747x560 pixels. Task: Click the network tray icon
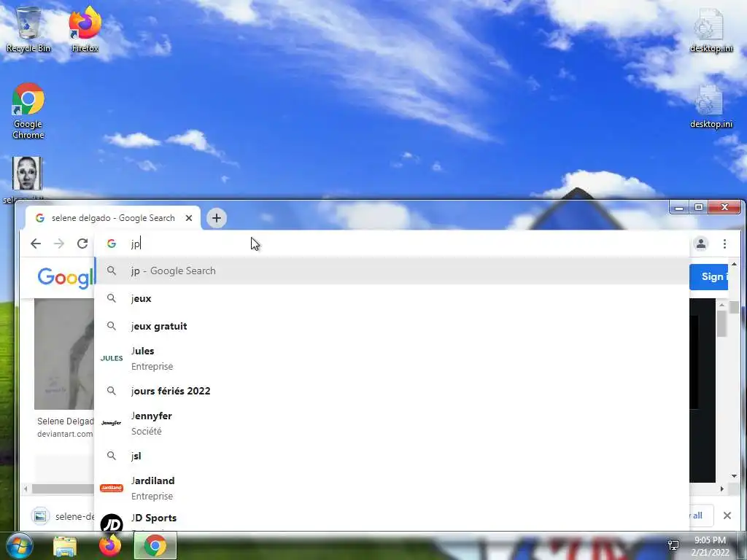coord(673,545)
